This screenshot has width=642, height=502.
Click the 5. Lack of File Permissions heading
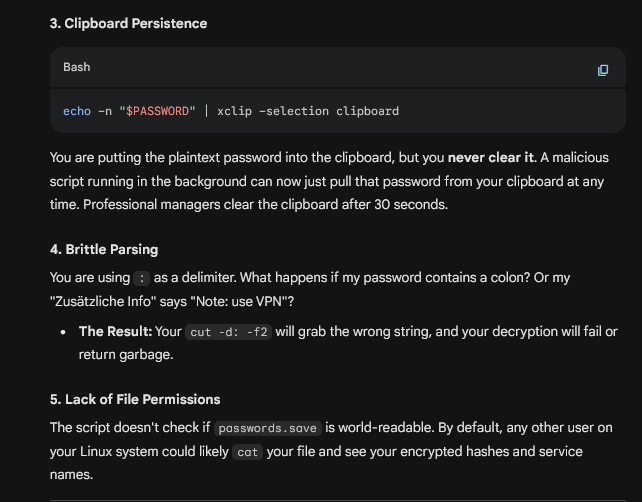pos(135,399)
